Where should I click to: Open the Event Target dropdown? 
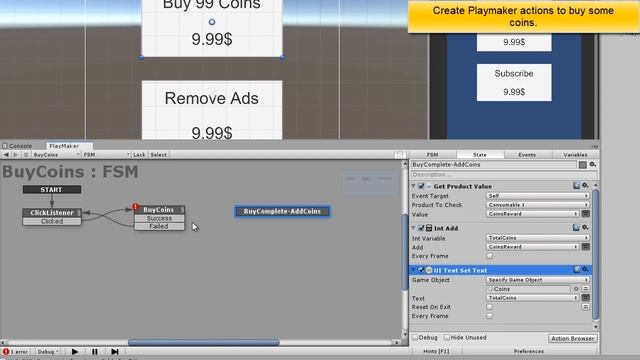538,196
